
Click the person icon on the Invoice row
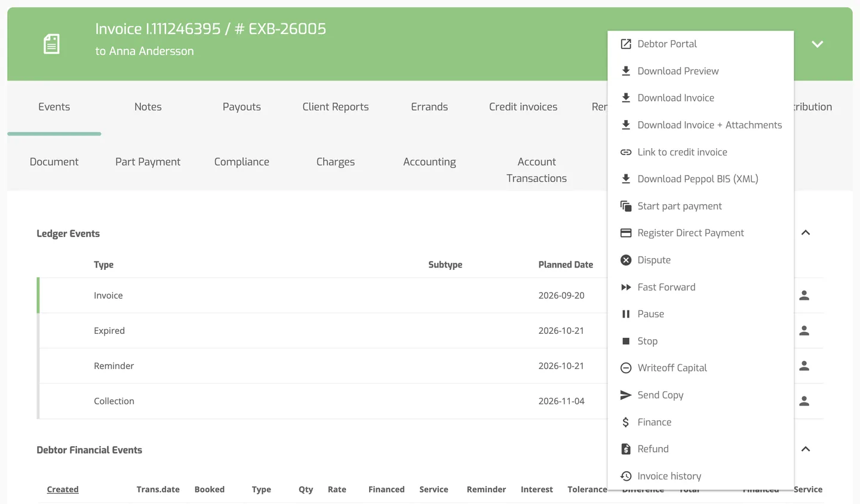(x=804, y=296)
